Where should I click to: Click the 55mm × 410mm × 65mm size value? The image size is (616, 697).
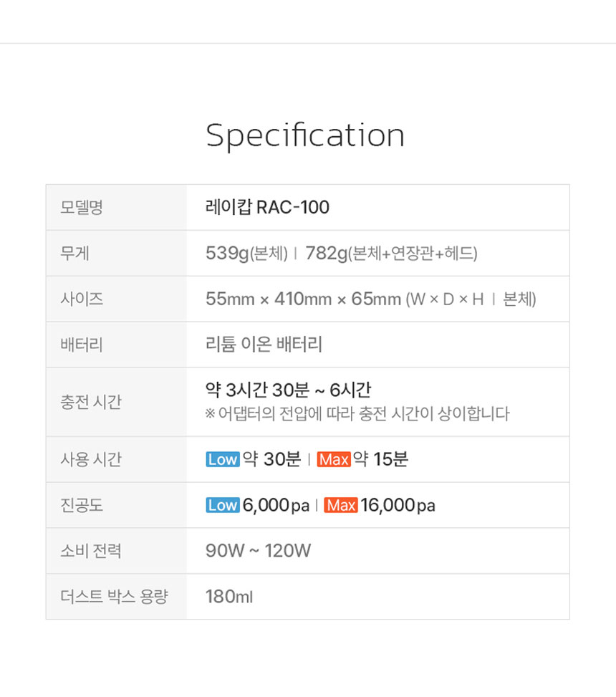[x=303, y=299]
